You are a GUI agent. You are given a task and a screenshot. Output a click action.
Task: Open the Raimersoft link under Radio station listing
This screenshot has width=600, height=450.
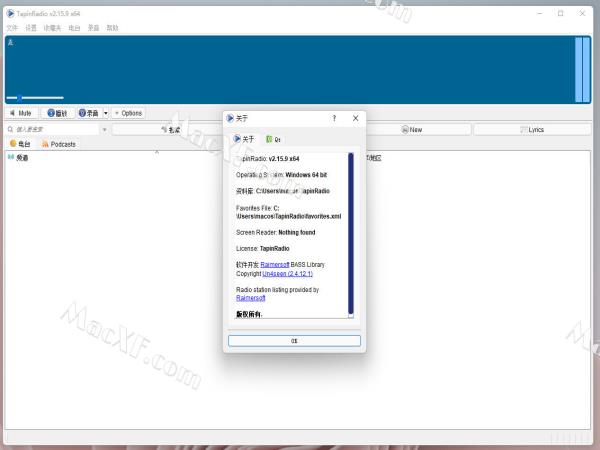(x=251, y=298)
